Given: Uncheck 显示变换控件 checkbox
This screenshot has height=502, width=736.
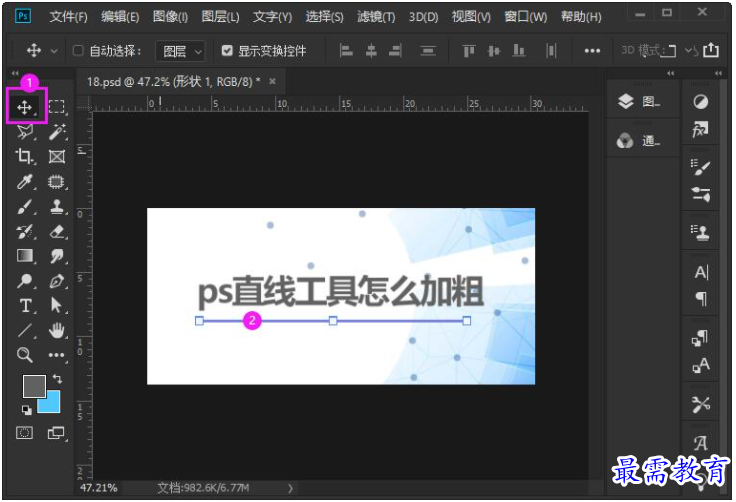Looking at the screenshot, I should pyautogui.click(x=227, y=50).
